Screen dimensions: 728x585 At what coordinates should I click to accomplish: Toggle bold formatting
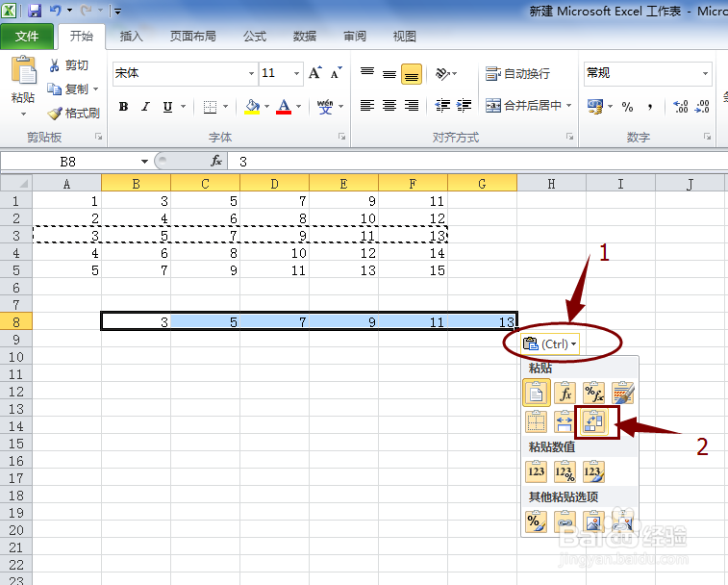click(123, 107)
